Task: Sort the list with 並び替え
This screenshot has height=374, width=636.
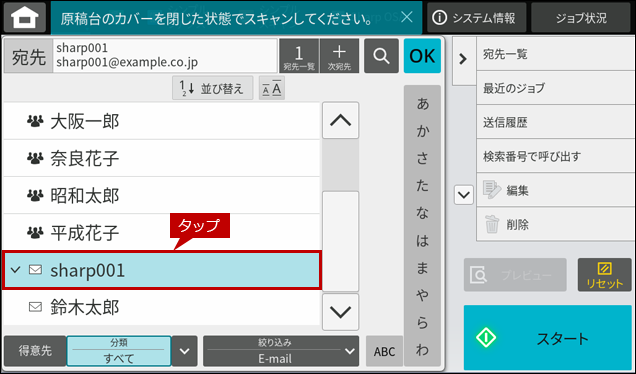Action: click(x=213, y=88)
